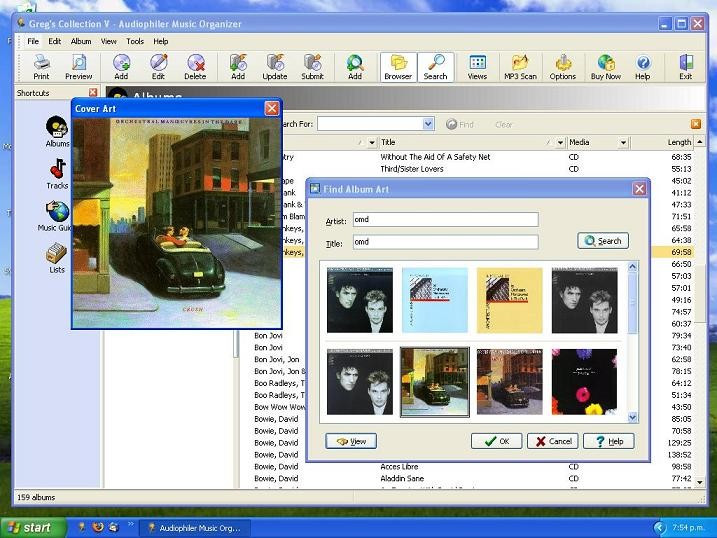This screenshot has height=538, width=717.
Task: Select the black flowers album art thumbnail
Action: click(x=584, y=382)
